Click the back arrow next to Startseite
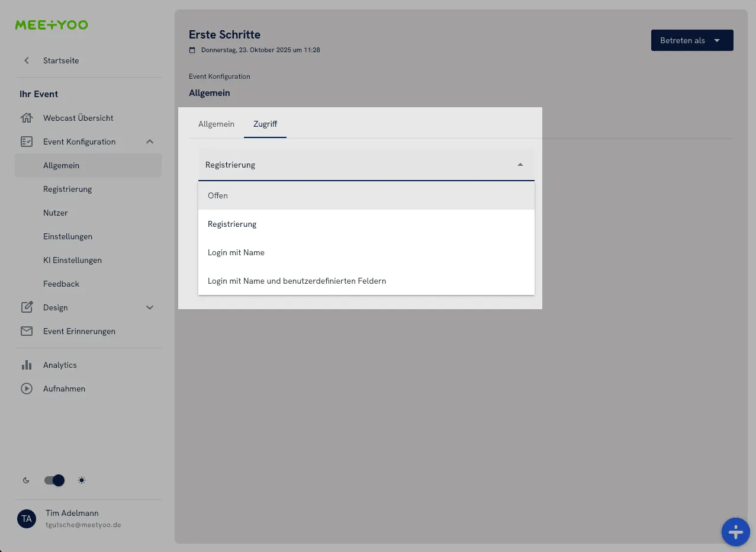 coord(27,60)
